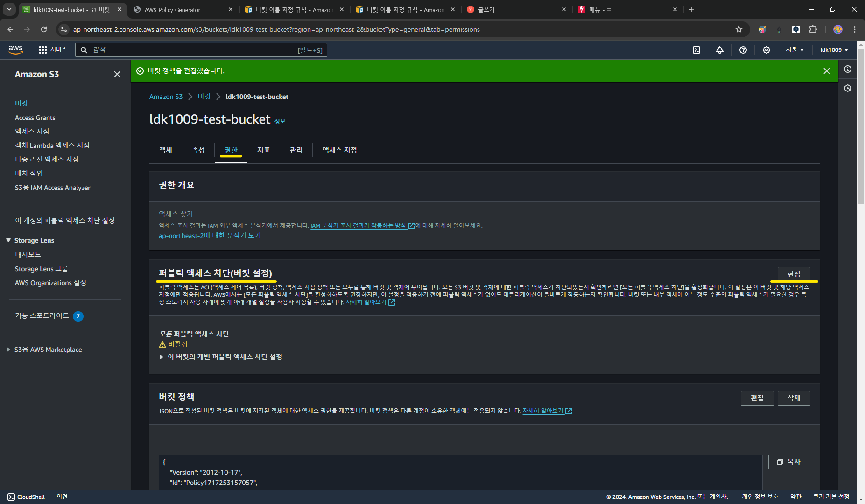
Task: Open the 버킷 breadcrumb link
Action: click(x=204, y=97)
